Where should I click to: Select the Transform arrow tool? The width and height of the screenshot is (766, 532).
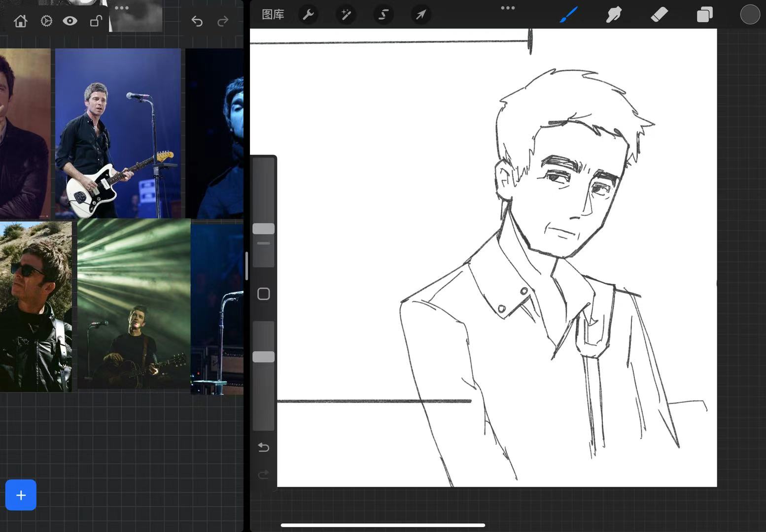coord(421,15)
